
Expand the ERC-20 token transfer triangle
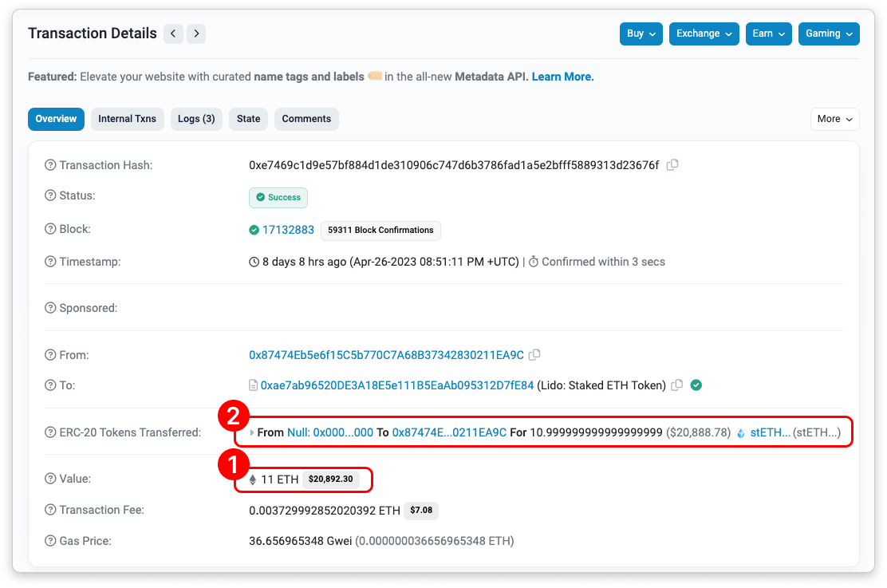(253, 432)
